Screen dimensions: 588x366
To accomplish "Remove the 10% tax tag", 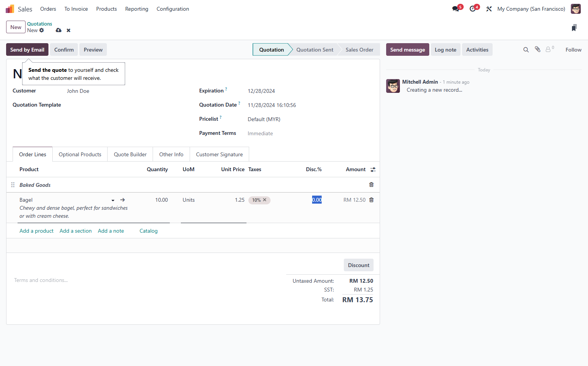I will point(265,200).
